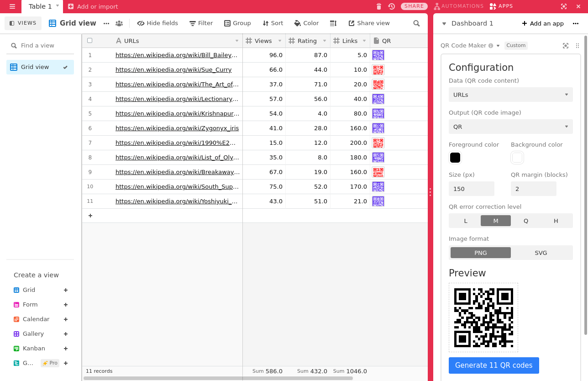This screenshot has height=381, width=588.
Task: Open the Bill_Bailey Wikipedia link
Action: click(177, 55)
